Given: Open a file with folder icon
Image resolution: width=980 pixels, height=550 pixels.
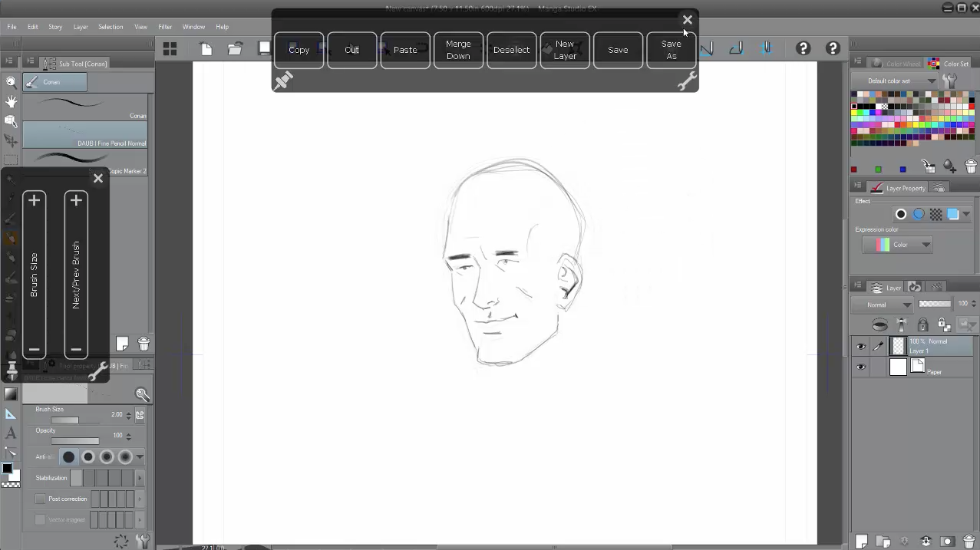Looking at the screenshot, I should [x=235, y=49].
